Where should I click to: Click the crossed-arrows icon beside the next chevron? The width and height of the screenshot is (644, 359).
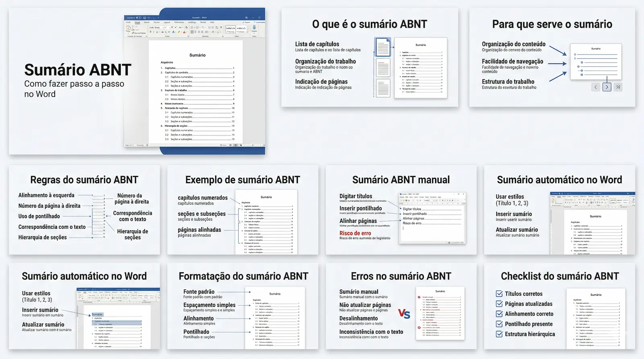[x=618, y=87]
